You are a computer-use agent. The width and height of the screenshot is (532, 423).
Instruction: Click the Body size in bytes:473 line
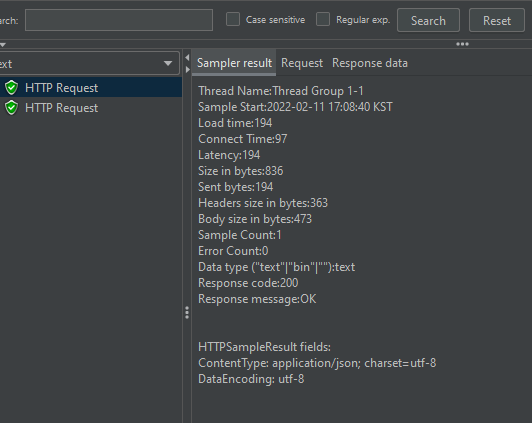pyautogui.click(x=255, y=219)
